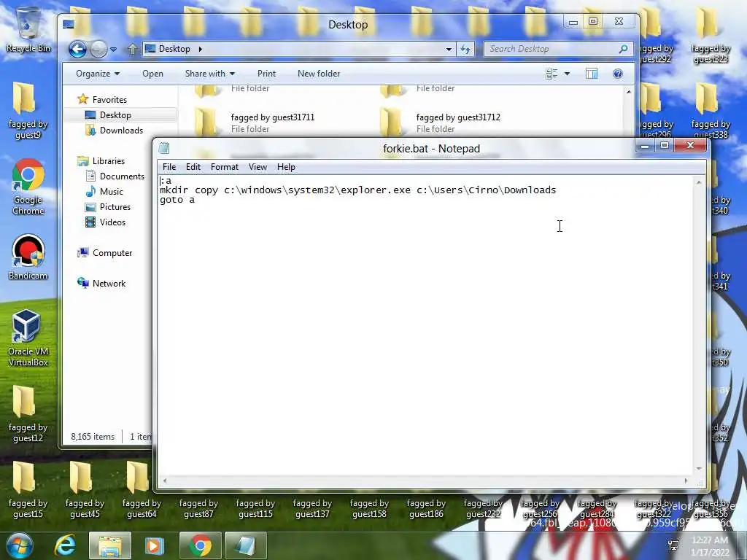Screen dimensions: 747x560
Task: Open Google Chrome desktop shortcut
Action: click(x=28, y=187)
